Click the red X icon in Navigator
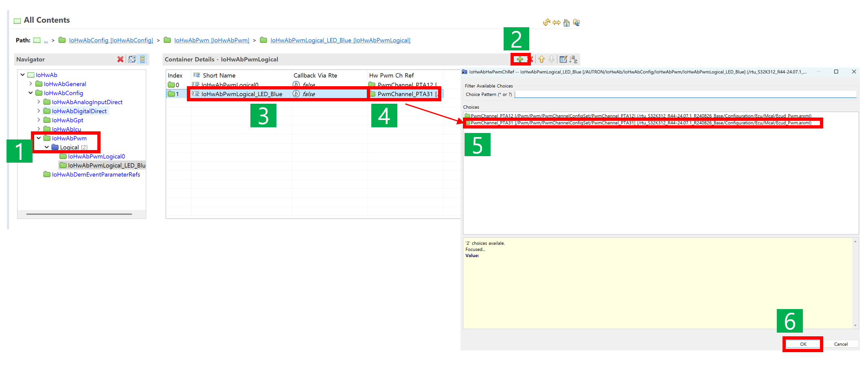Image resolution: width=868 pixels, height=366 pixels. point(120,59)
